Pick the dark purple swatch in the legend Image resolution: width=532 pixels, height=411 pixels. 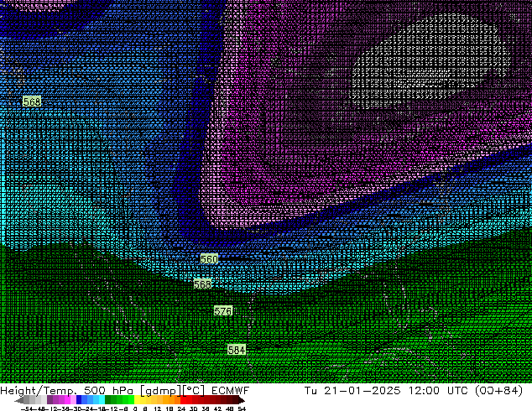click(x=50, y=399)
